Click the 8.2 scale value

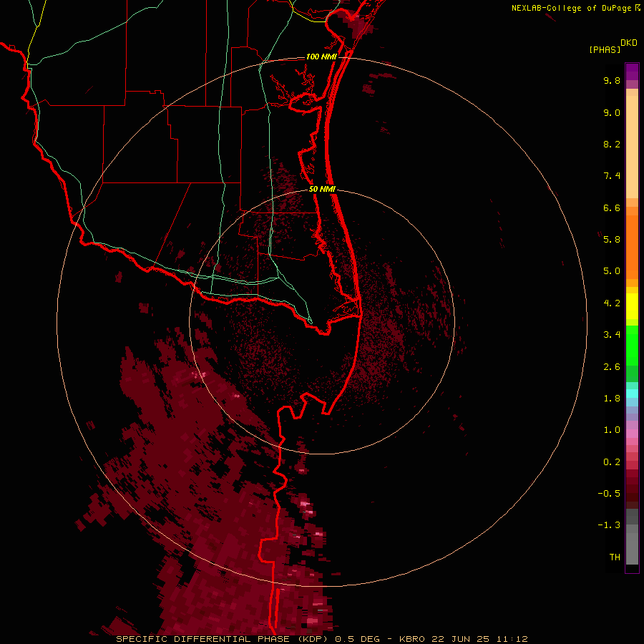[612, 144]
